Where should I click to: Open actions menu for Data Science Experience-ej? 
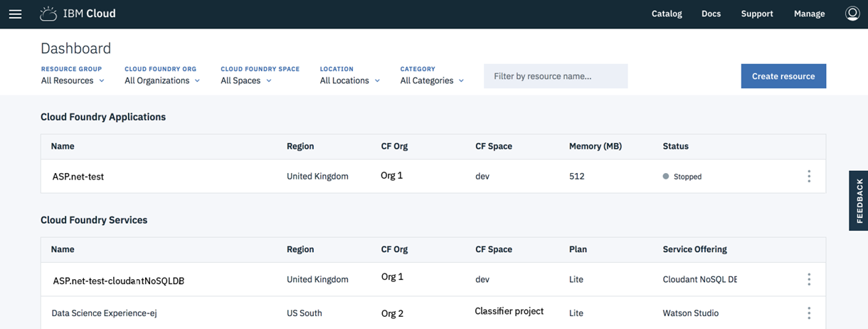808,313
